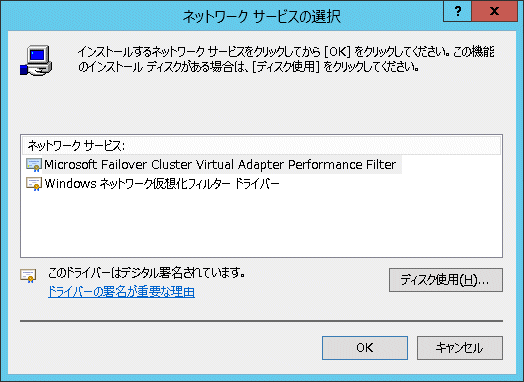Click the ディスク使用(H)... button
The width and height of the screenshot is (524, 382).
(445, 280)
